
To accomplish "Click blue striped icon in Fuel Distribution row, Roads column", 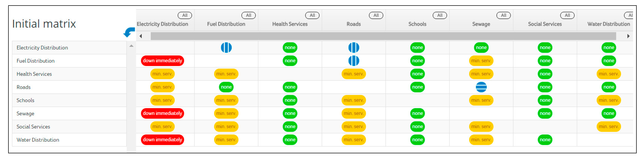I will [353, 61].
